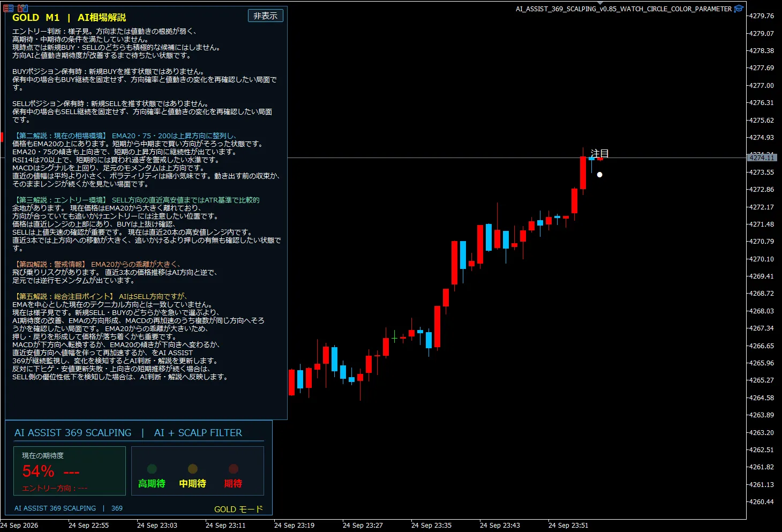
Task: Click the red 期待 indicator light
Action: pos(234,469)
